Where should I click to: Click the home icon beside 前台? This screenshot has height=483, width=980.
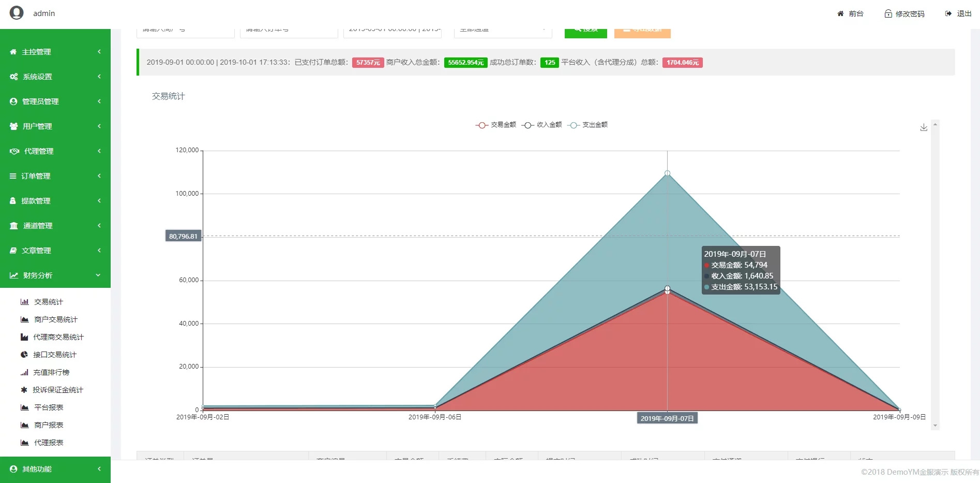[x=840, y=13]
